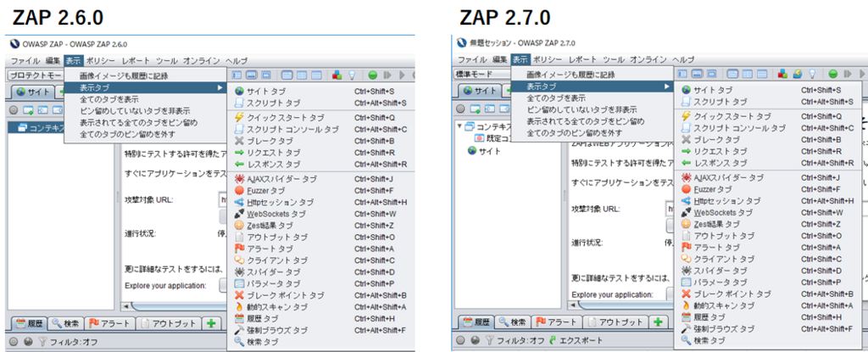This screenshot has width=868, height=352.
Task: Toggle フィルタ:オフ filter in ZAP 2.7.0 history panel
Action: pyautogui.click(x=514, y=340)
